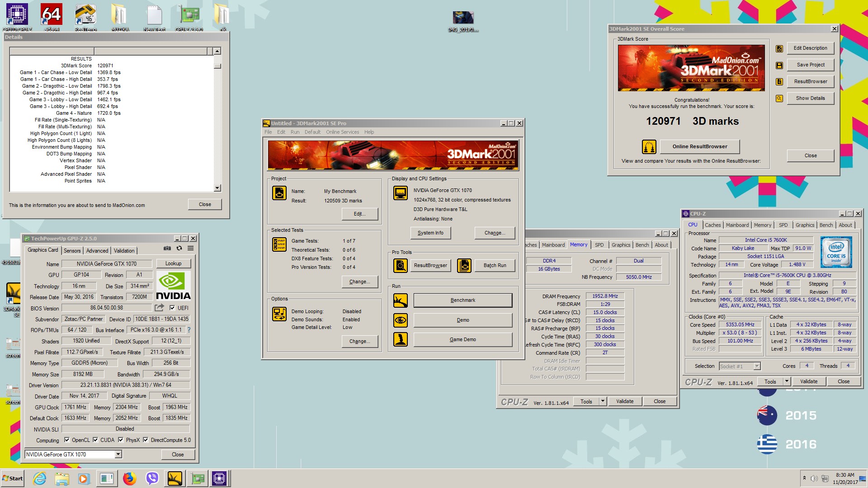Switch to the Validation tab in GPU-Z
The width and height of the screenshot is (868, 488).
pos(124,250)
